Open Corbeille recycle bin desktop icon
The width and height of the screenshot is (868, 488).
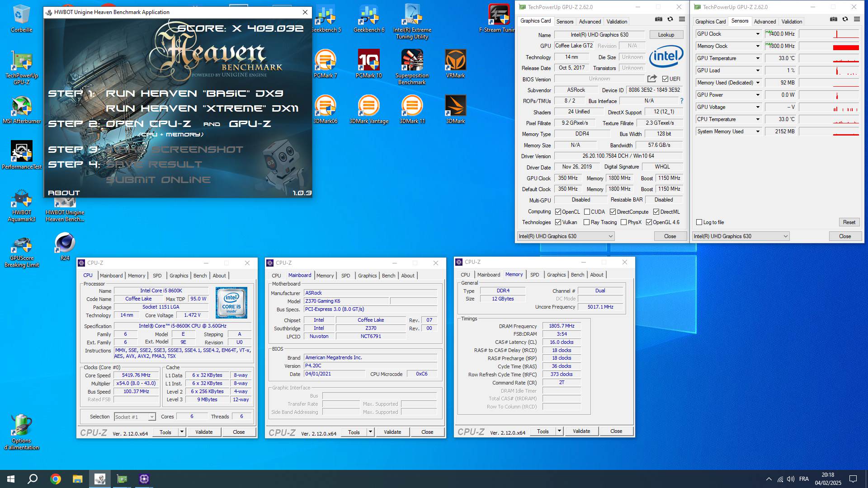(x=21, y=19)
